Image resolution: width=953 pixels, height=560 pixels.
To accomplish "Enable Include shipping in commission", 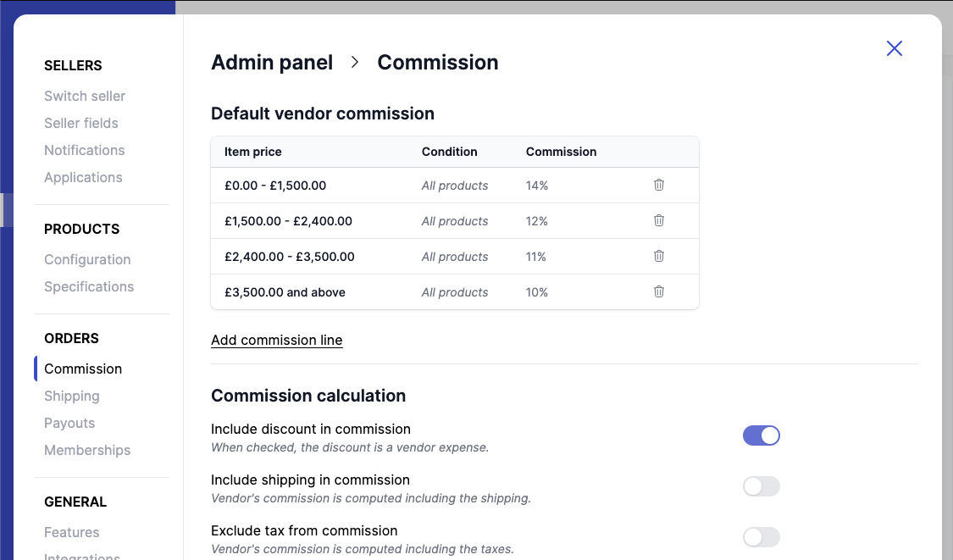I will 761,485.
